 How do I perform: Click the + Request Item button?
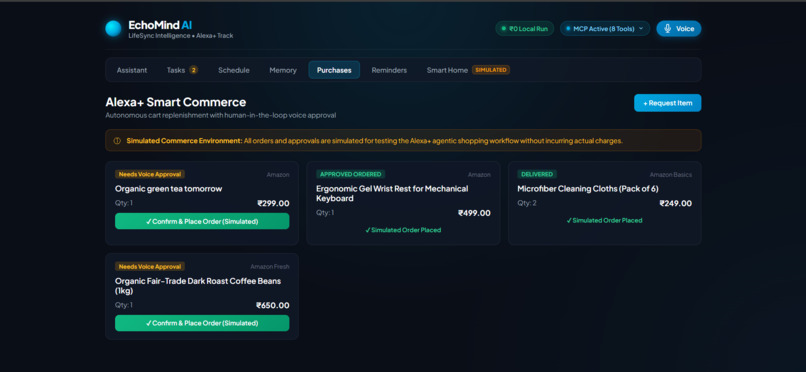click(x=667, y=103)
